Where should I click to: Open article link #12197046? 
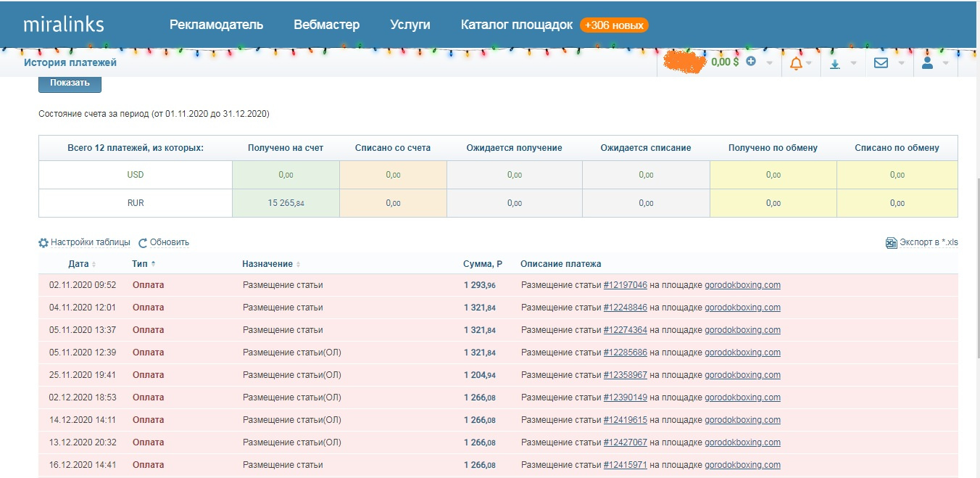[626, 285]
